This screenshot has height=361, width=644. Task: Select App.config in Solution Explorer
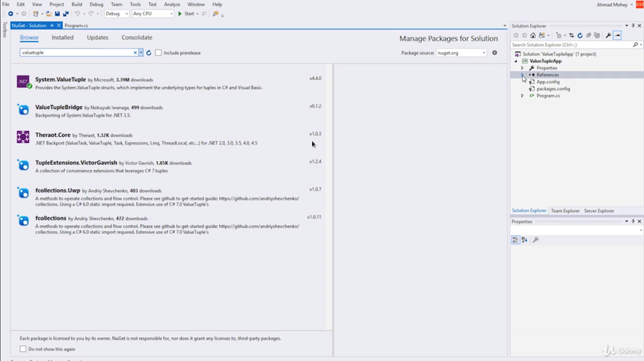coord(548,82)
